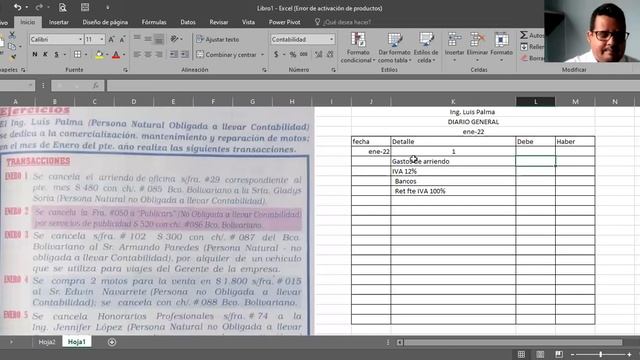Toggle italic with the K button
The width and height of the screenshot is (640, 360).
(45, 54)
